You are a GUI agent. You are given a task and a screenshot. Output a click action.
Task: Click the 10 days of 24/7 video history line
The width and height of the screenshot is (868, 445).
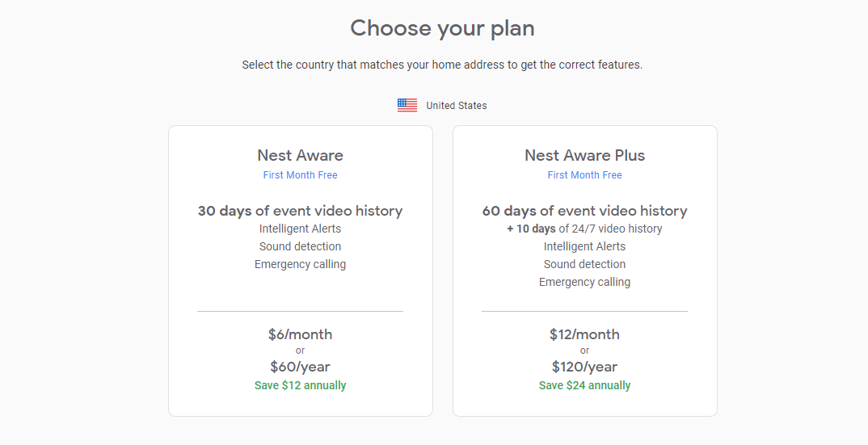pos(584,229)
